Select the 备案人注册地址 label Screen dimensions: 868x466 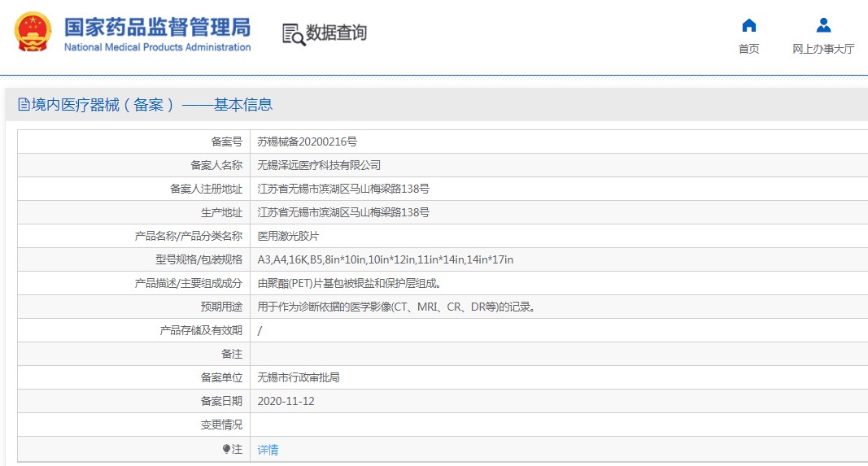207,189
